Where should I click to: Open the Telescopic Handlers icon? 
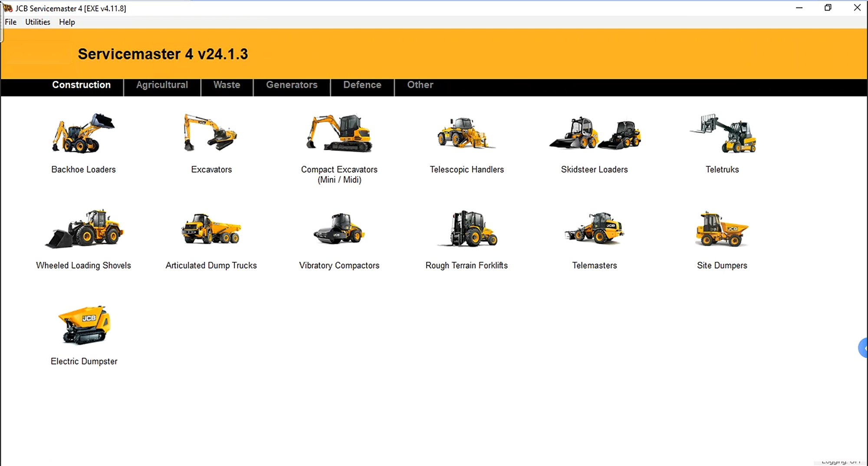(467, 133)
